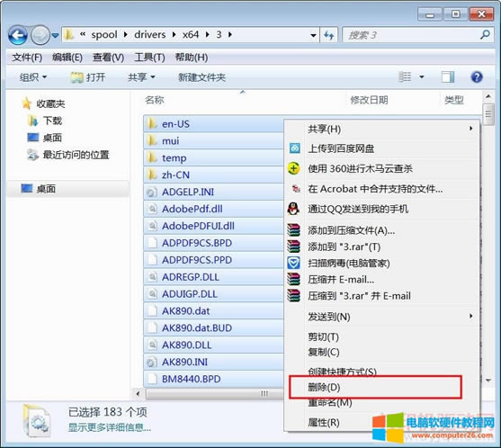Select the file AK890.INI

click(213, 362)
